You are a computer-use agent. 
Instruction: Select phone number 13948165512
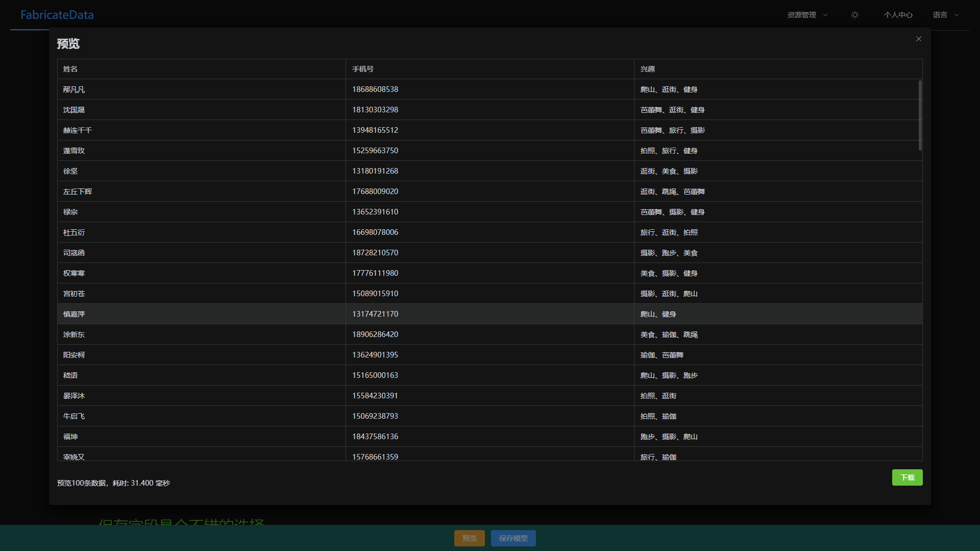tap(375, 130)
